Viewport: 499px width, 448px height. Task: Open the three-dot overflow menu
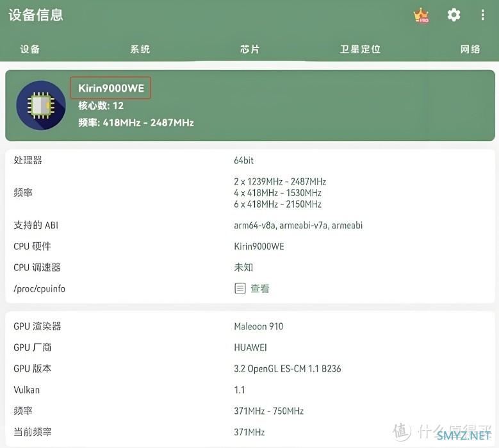(482, 15)
